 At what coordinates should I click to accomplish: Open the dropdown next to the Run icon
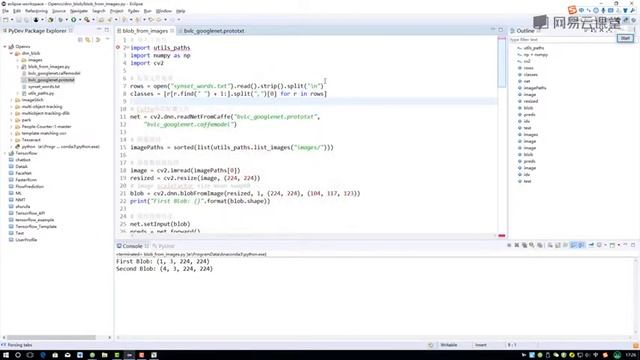[x=80, y=20]
